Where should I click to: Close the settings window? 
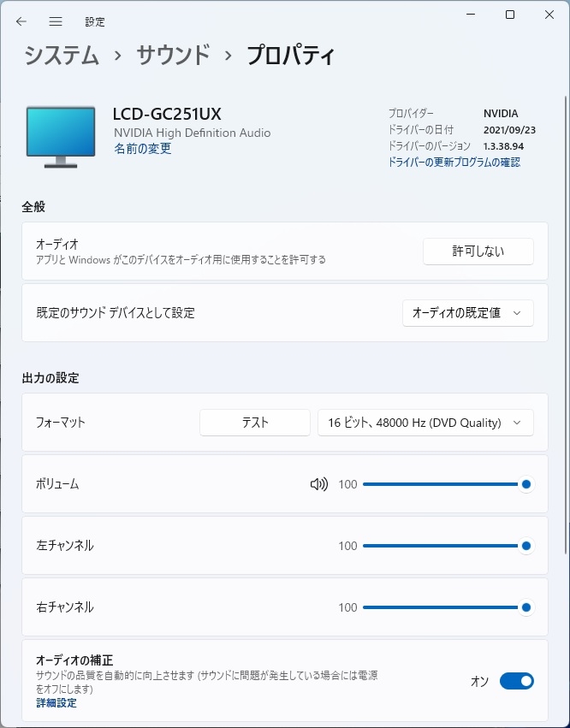point(549,15)
